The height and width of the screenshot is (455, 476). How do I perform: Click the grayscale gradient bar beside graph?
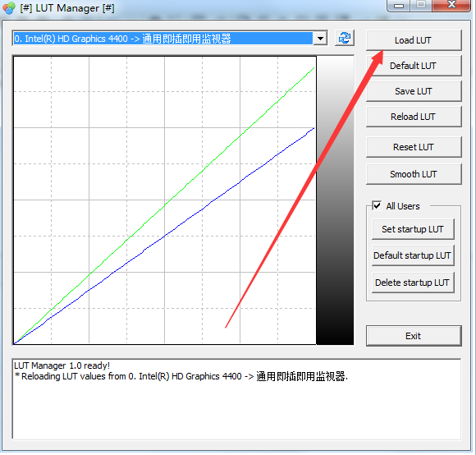[335, 200]
